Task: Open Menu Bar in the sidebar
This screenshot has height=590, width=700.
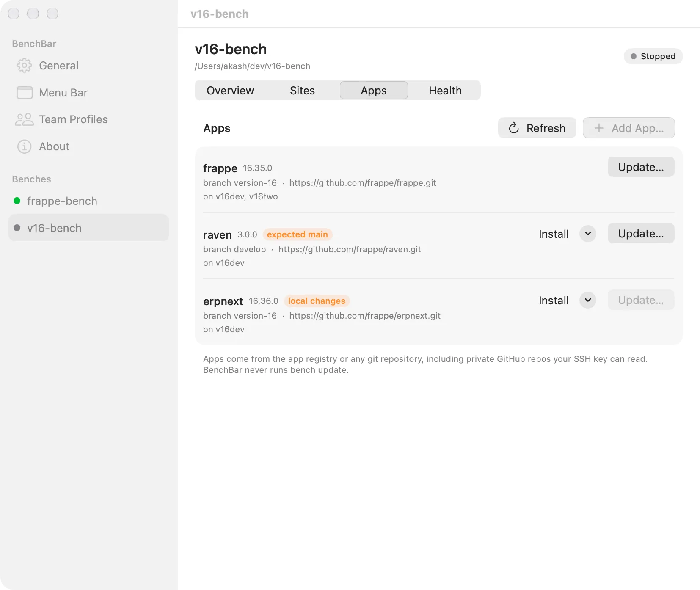Action: tap(89, 93)
